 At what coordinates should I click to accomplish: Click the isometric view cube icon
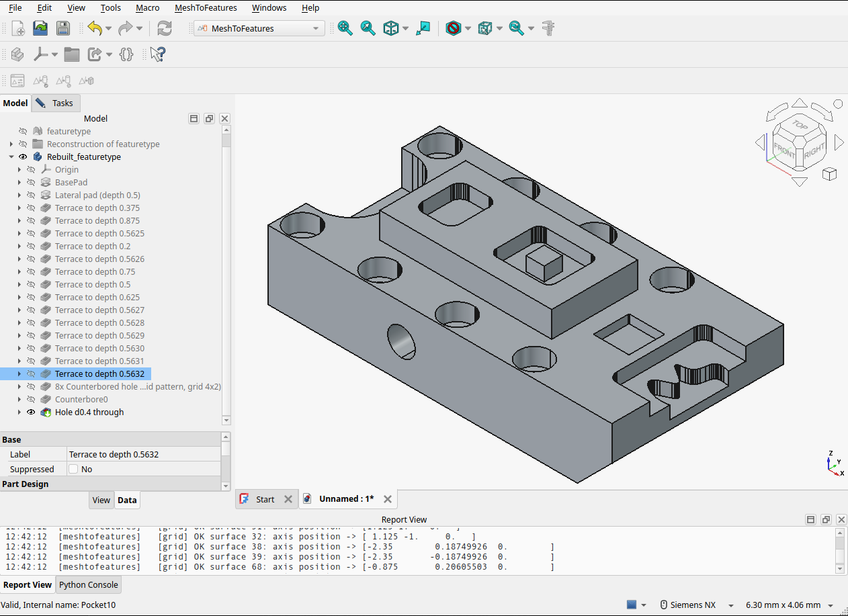point(390,28)
